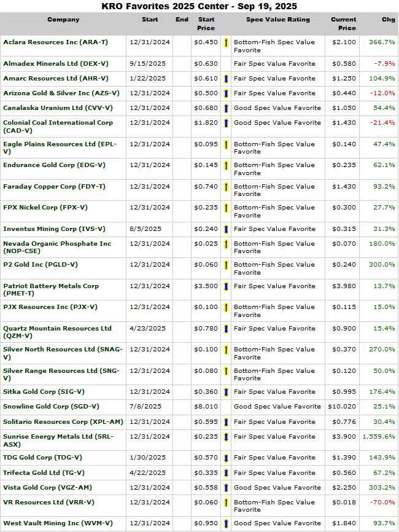The image size is (399, 532).
Task: Select the 303.2% change for Vista Gold
Action: coord(382,488)
